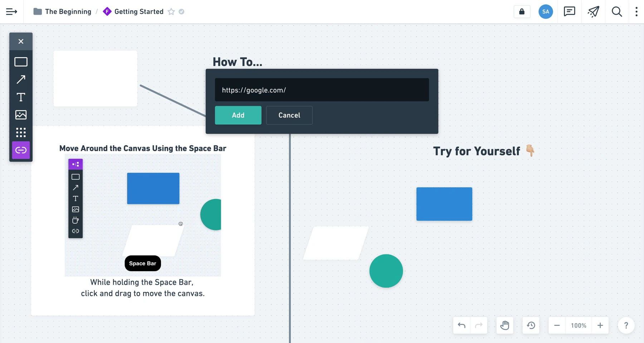
Task: Click the paper plane share icon
Action: 593,12
